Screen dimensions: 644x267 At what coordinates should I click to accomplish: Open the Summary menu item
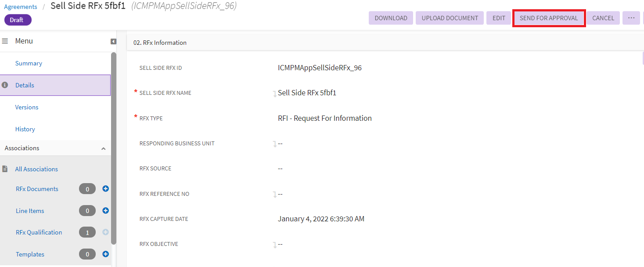point(29,63)
